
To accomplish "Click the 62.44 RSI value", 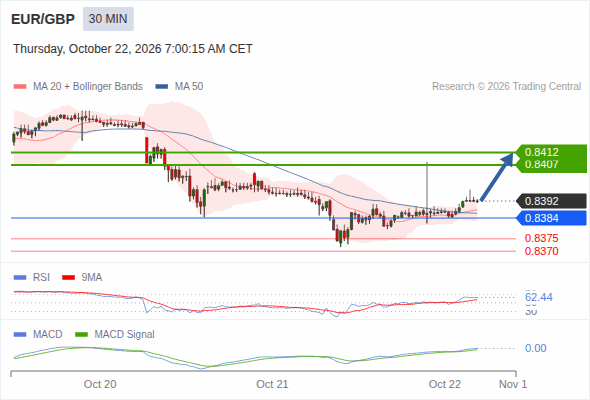I will point(539,297).
